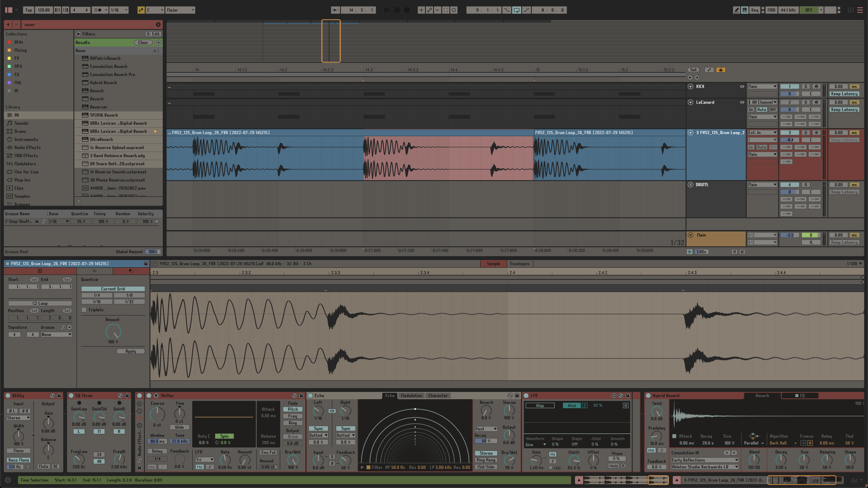868x488 pixels.
Task: Toggle the Automation Mode icon beside Set
Action: pyautogui.click(x=709, y=70)
